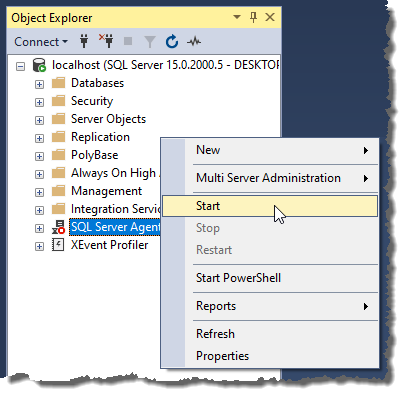
Task: Expand the Replication node
Action: coord(39,138)
